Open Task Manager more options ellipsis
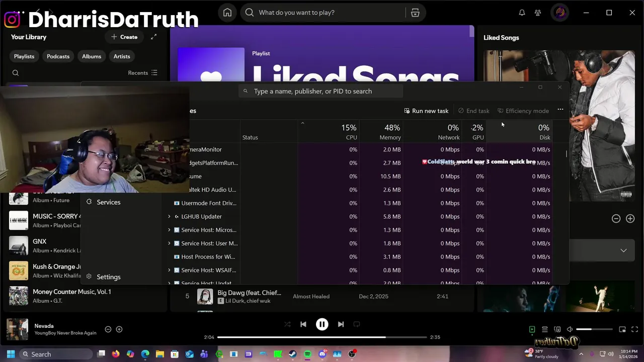 (560, 110)
